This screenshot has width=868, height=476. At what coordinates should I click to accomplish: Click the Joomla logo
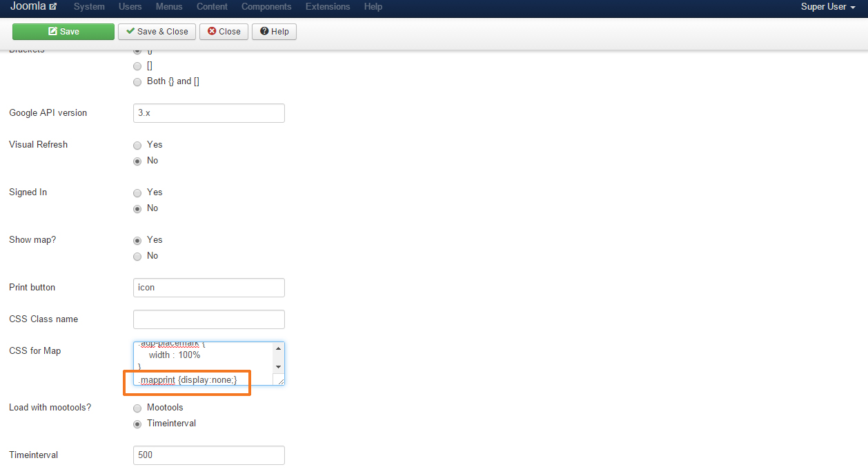coord(33,6)
